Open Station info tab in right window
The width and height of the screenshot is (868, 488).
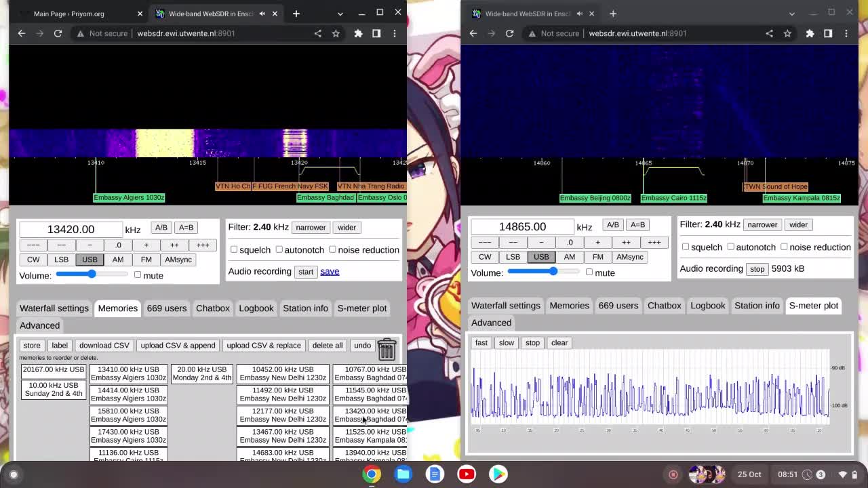pos(757,306)
